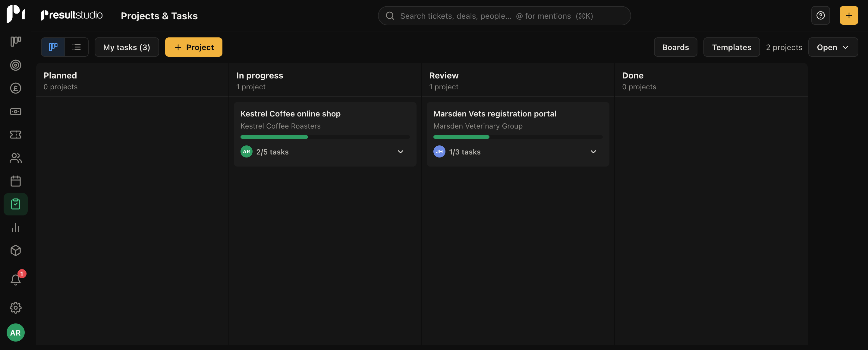Click the 2/5 tasks count label
The image size is (868, 350).
(x=272, y=152)
